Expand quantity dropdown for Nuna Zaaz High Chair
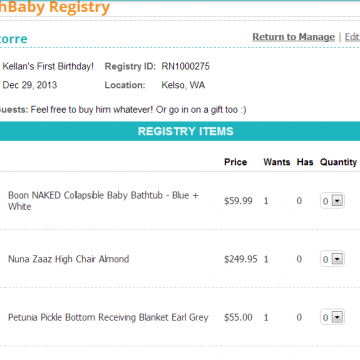 point(332,259)
